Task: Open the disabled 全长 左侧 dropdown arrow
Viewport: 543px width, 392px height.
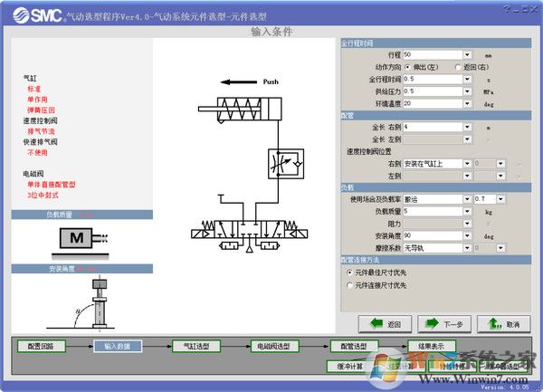Action: 467,139
